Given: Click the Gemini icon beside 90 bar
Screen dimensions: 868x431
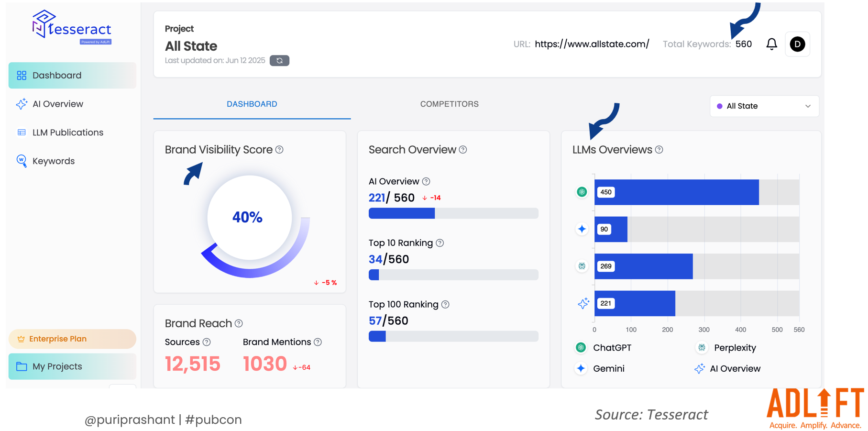Looking at the screenshot, I should point(582,229).
